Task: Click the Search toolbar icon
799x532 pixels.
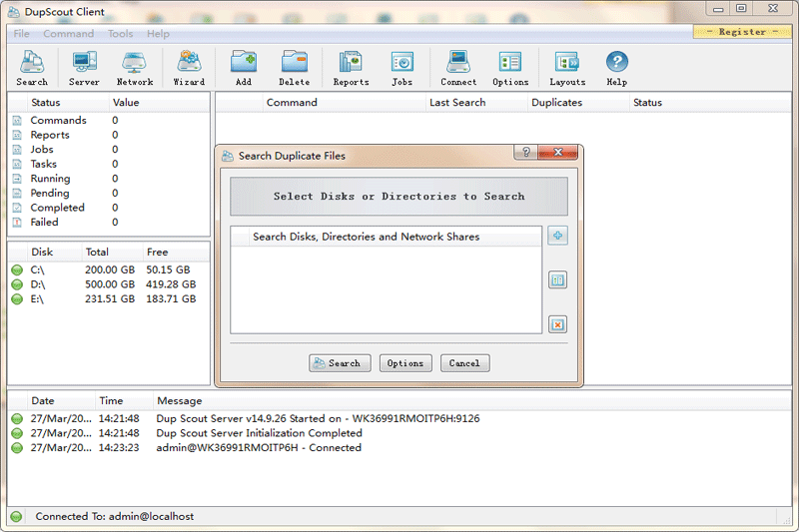Action: 32,68
